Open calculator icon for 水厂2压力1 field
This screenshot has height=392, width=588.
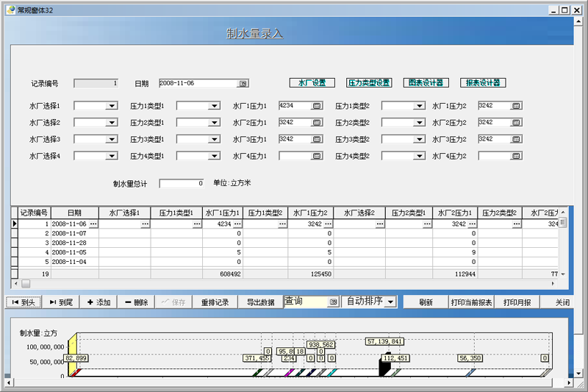[x=317, y=122]
